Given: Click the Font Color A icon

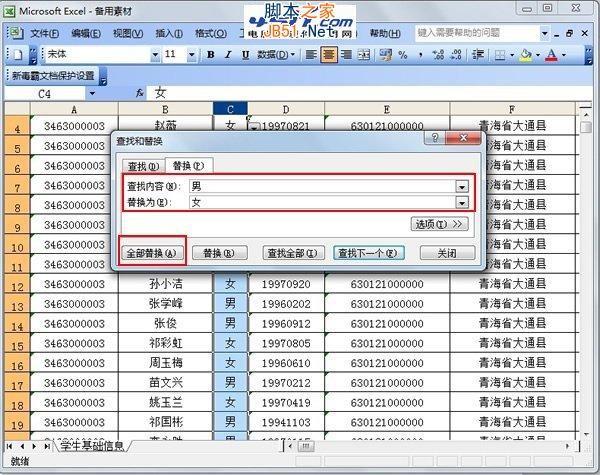Looking at the screenshot, I should point(550,54).
